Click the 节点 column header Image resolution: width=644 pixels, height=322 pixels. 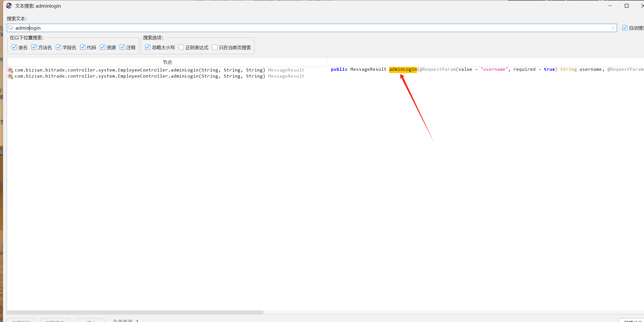[167, 62]
